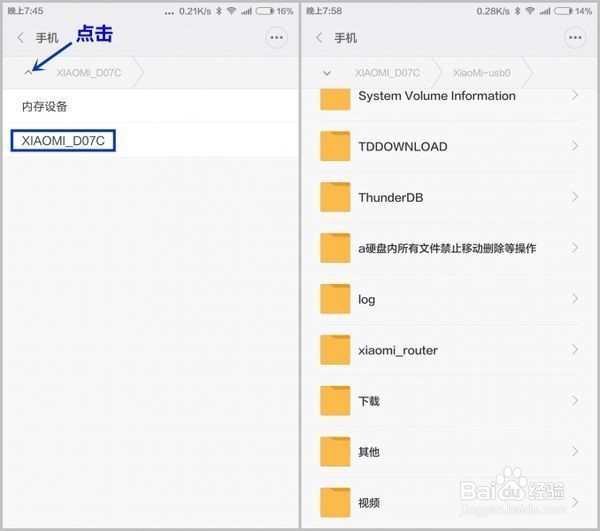The image size is (600, 531).
Task: Open a硬盘内所有文件禁止移动删除等操作 folder
Action: coord(448,248)
